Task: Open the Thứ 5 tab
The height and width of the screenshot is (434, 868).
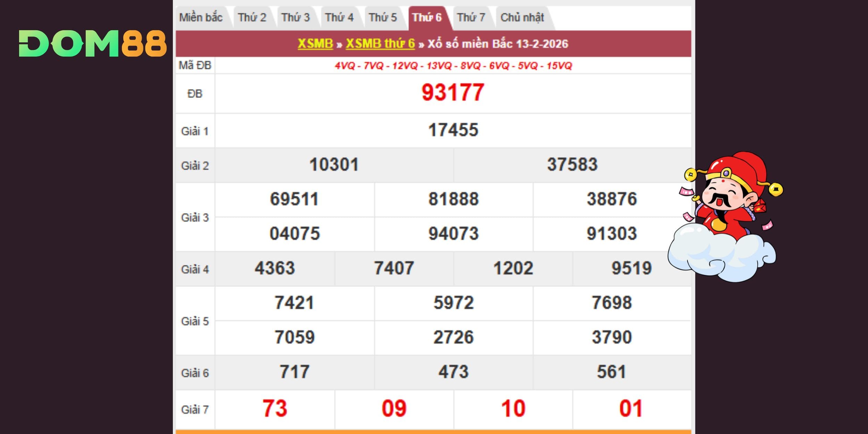Action: click(383, 17)
